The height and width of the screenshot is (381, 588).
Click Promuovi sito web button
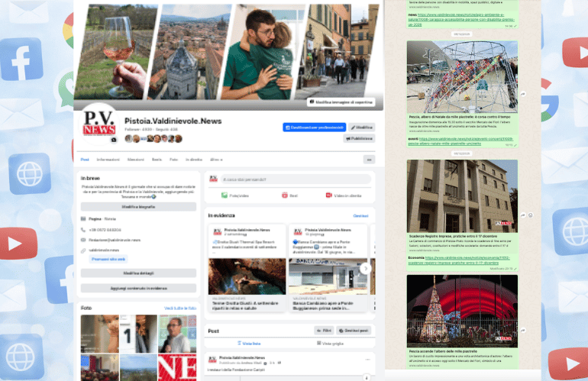click(x=108, y=259)
